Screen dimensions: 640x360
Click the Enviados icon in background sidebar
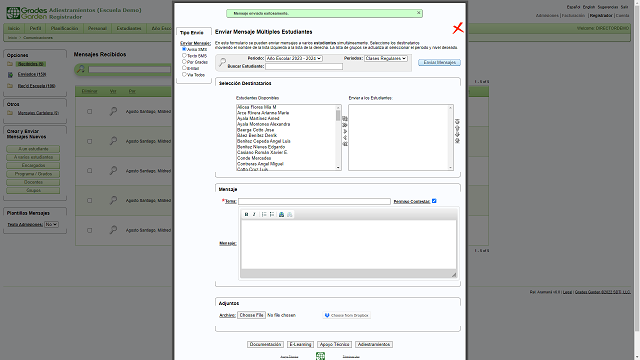10,75
